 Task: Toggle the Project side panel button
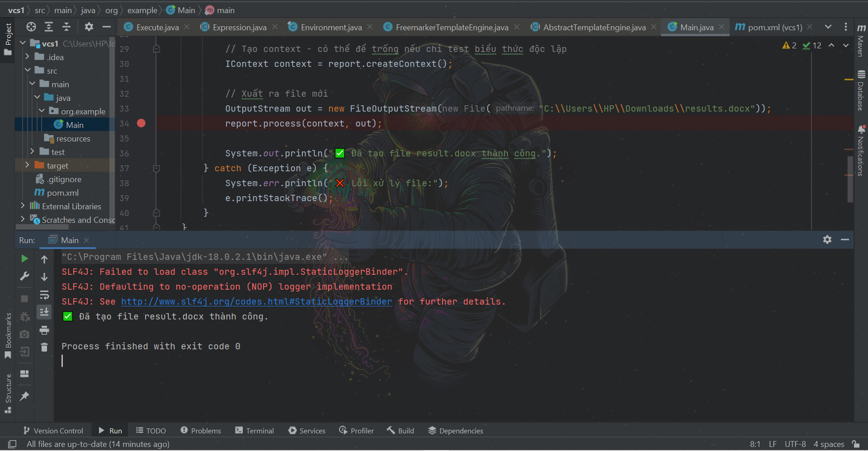(8, 40)
